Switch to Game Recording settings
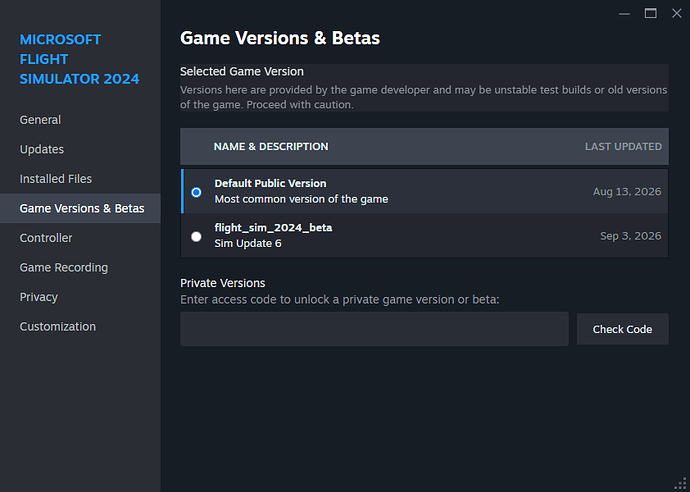The height and width of the screenshot is (492, 690). pyautogui.click(x=64, y=268)
